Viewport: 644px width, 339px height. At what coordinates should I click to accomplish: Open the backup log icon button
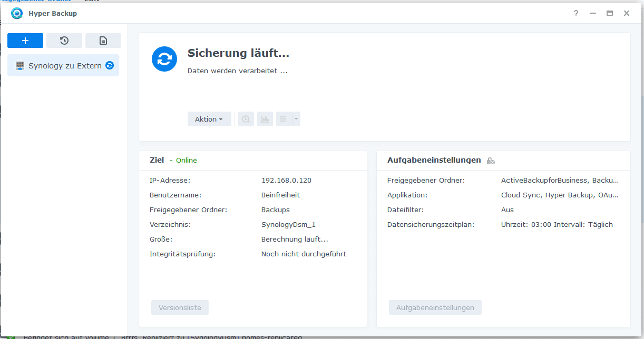103,41
